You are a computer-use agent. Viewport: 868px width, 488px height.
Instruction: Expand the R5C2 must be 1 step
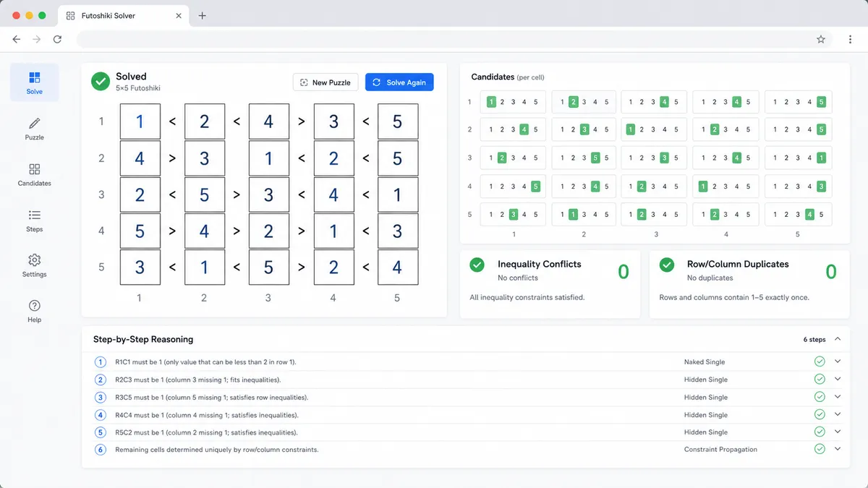[838, 432]
